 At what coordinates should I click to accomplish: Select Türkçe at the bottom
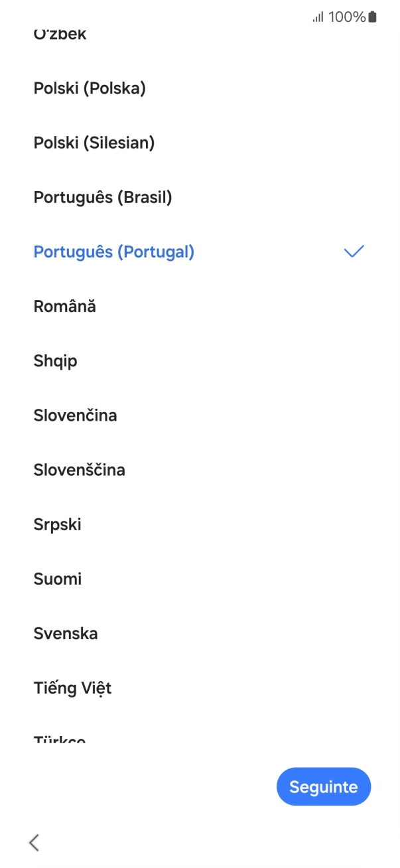tap(60, 738)
